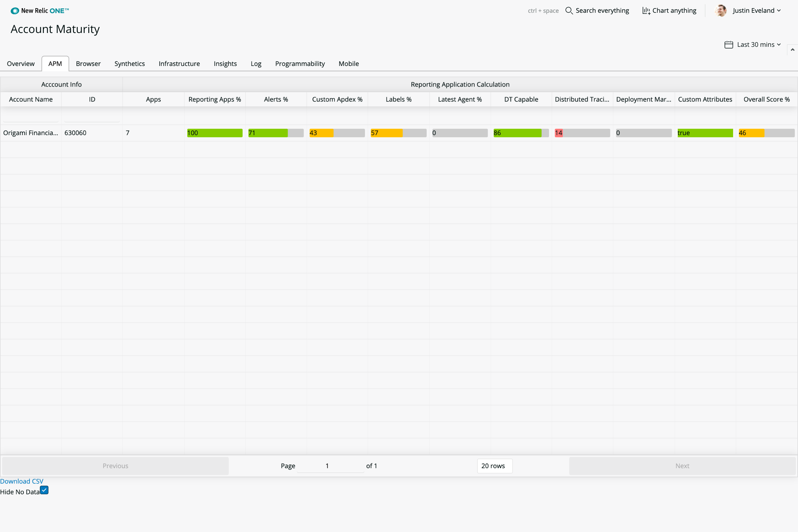Switch to the Infrastructure tab
Viewport: 798px width, 532px height.
coord(179,63)
